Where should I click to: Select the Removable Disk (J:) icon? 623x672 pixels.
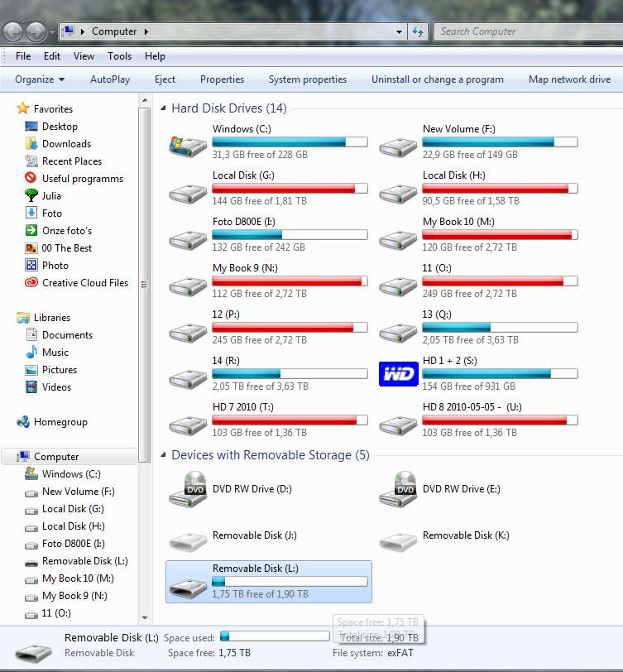(x=188, y=541)
